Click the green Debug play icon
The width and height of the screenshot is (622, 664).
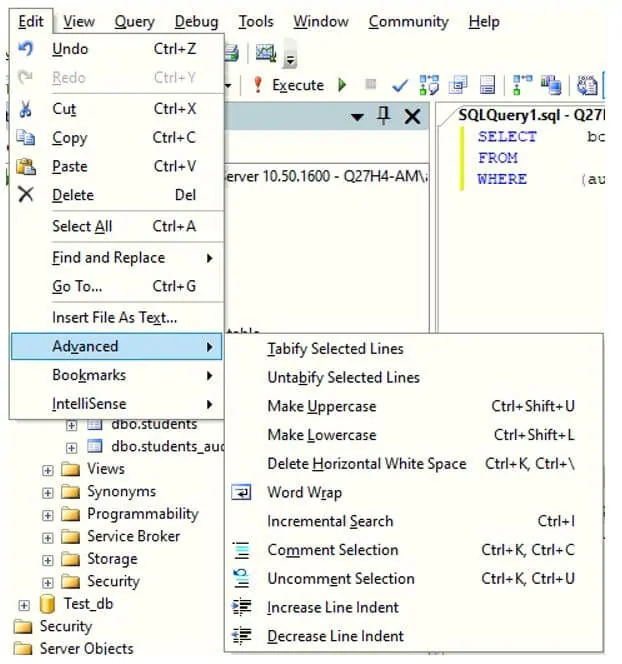click(342, 85)
